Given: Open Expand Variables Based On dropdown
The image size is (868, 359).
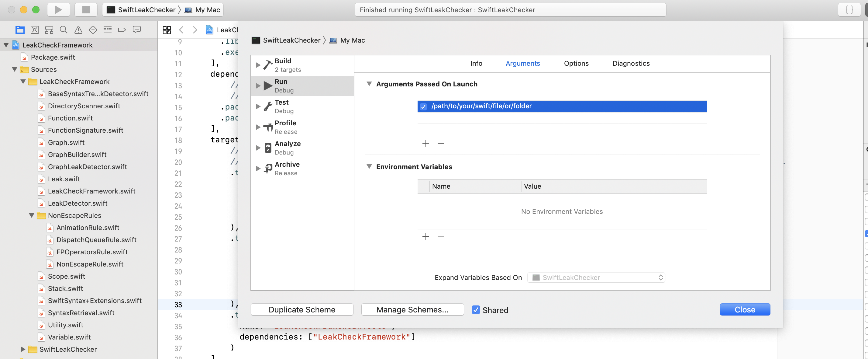Looking at the screenshot, I should [x=596, y=277].
